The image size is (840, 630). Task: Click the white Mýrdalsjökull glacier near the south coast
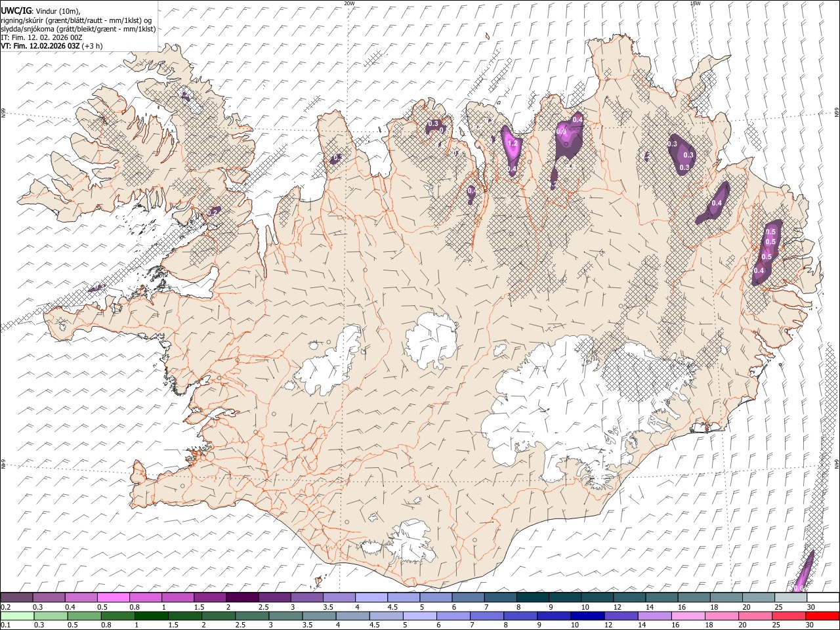(410, 541)
